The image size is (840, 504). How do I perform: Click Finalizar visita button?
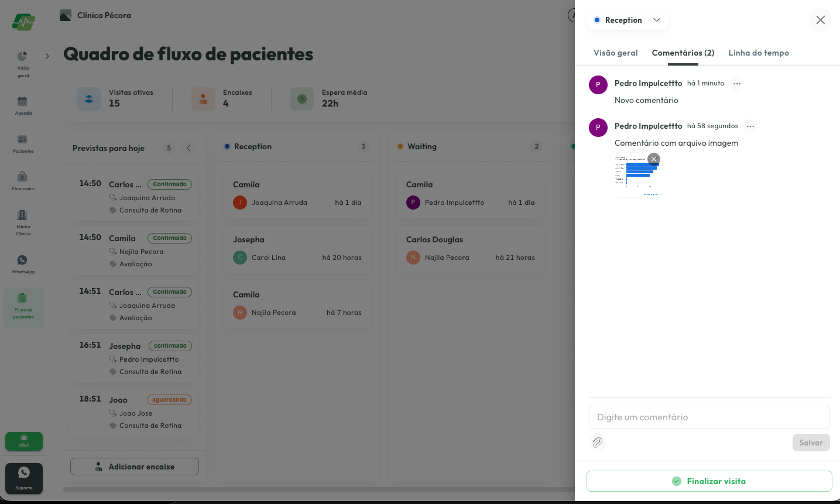click(709, 481)
